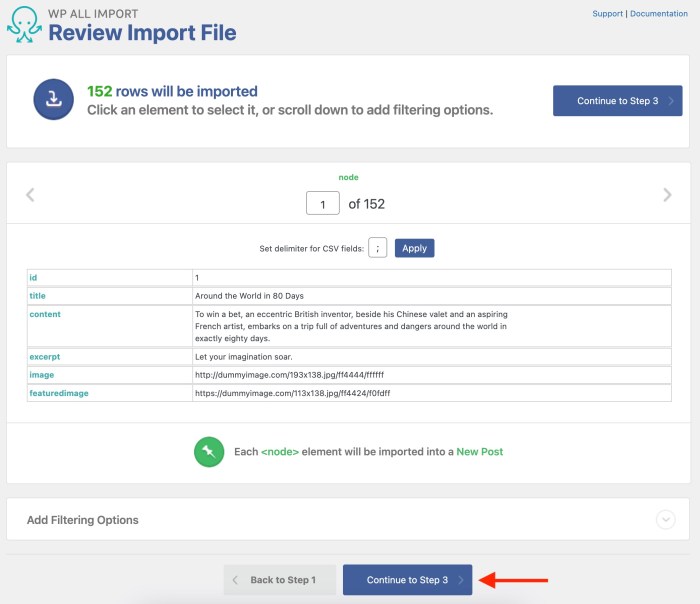
Task: Click the green node label
Action: click(348, 177)
